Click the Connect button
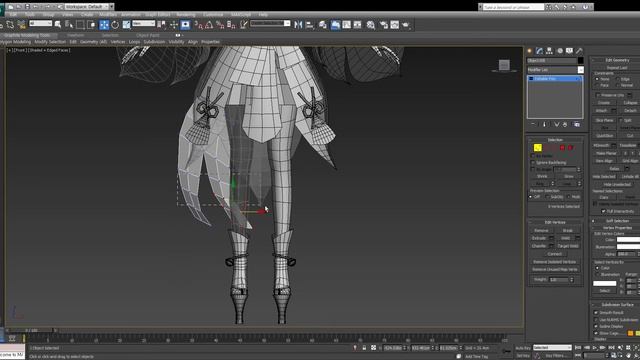Viewport: 640px width, 360px height. [x=555, y=254]
